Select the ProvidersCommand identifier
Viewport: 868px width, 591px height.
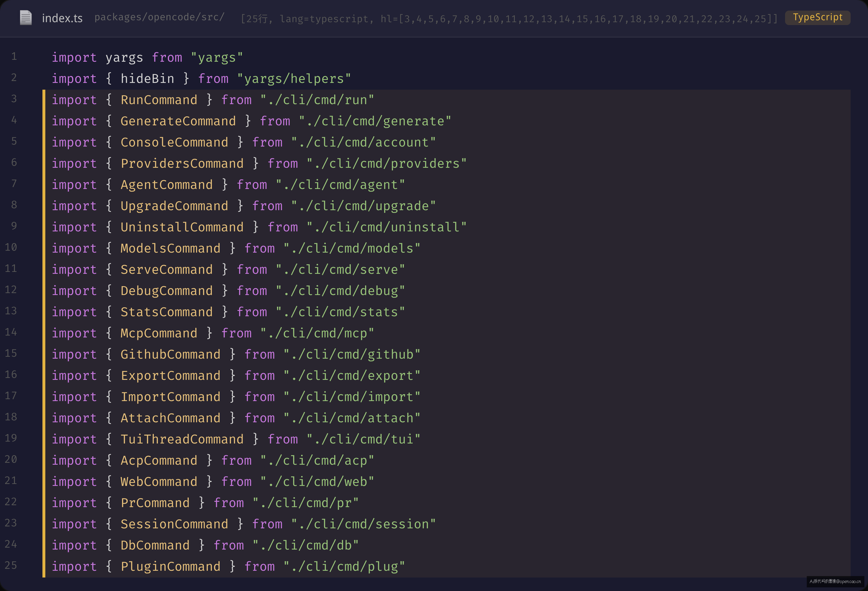pos(182,163)
